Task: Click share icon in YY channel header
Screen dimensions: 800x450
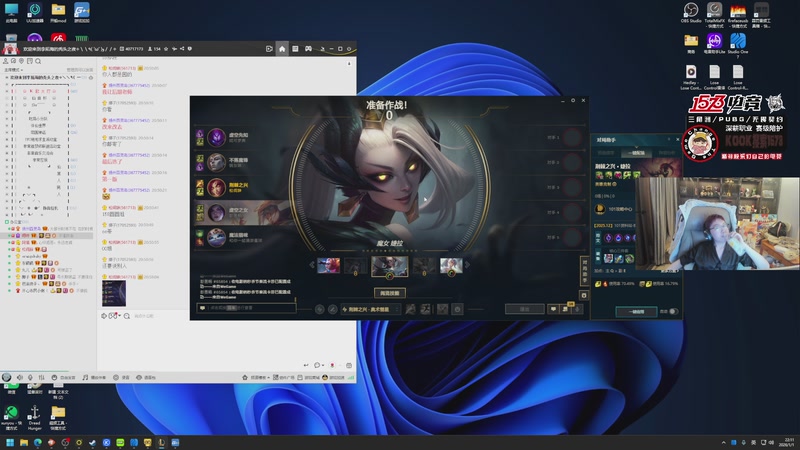Action: point(182,49)
